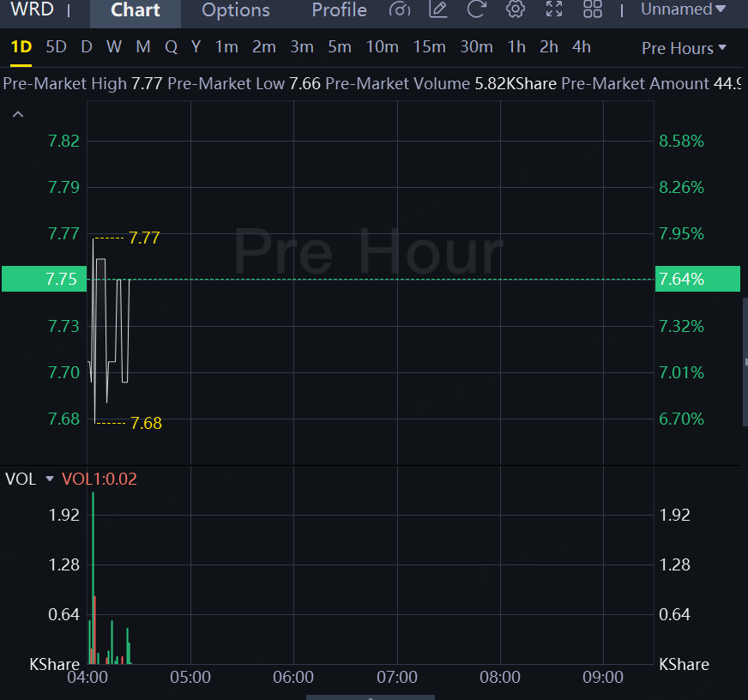Select the 30m interval
The height and width of the screenshot is (700, 748).
tap(477, 47)
